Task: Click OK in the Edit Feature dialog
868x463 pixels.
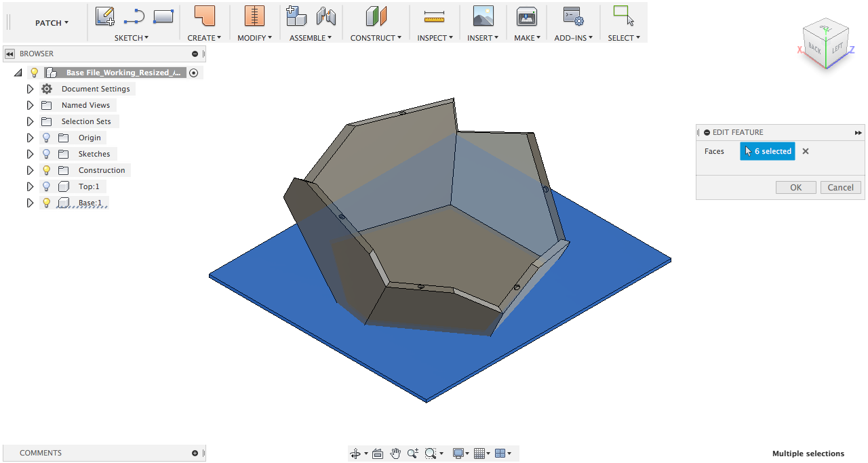Action: pos(795,188)
